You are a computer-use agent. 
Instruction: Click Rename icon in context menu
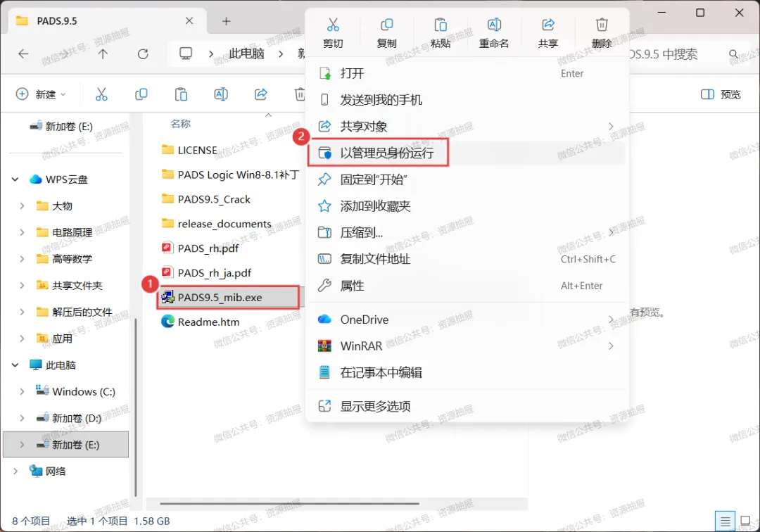click(x=494, y=32)
